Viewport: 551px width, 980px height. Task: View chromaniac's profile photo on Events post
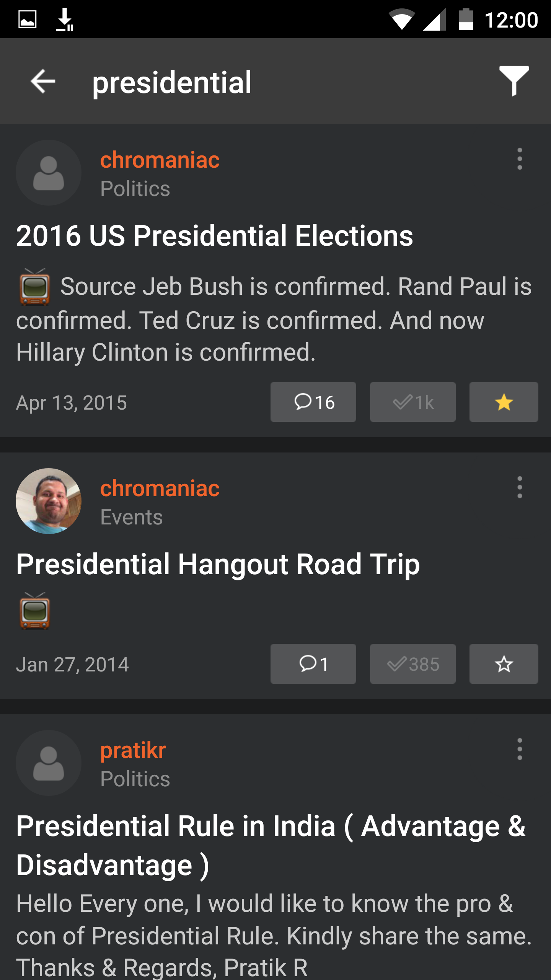click(49, 501)
